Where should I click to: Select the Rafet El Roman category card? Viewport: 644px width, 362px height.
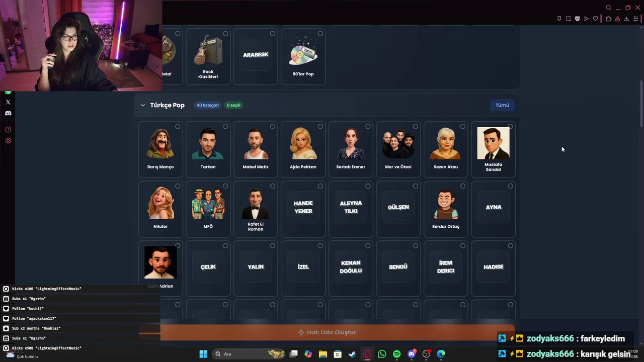click(256, 209)
